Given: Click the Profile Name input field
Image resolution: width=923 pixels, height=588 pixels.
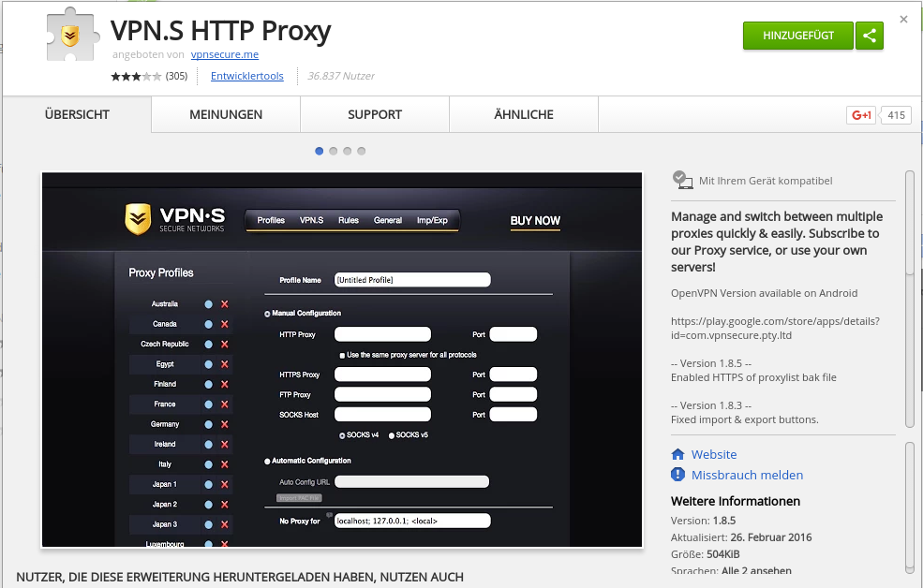Looking at the screenshot, I should point(412,280).
